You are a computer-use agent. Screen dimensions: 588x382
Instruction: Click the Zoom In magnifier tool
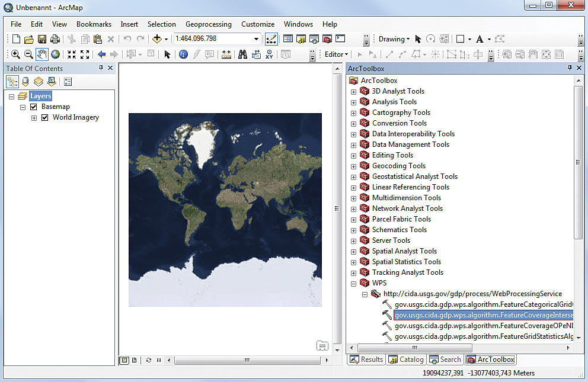(x=16, y=54)
